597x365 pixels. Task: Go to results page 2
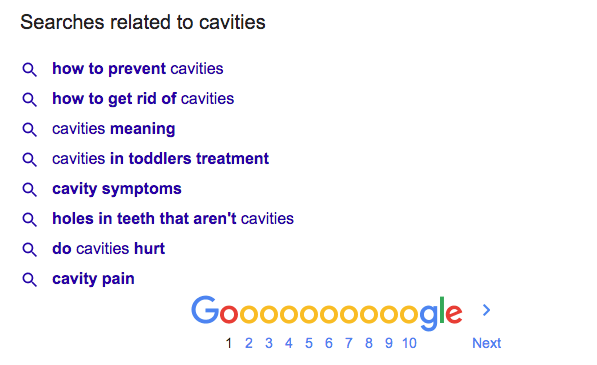249,343
